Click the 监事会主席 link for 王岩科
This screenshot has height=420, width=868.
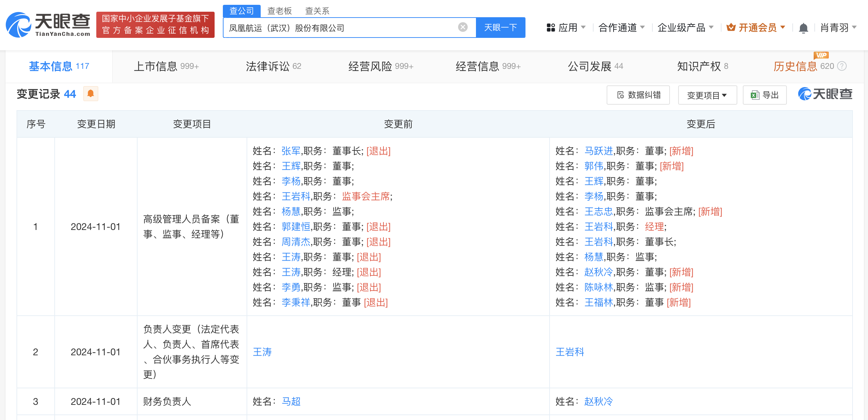(366, 196)
